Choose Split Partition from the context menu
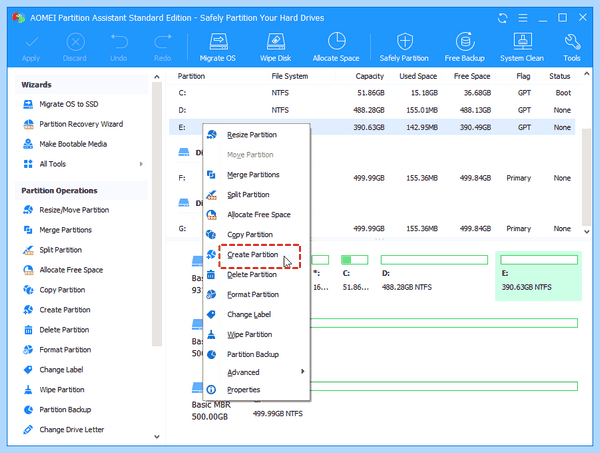The image size is (600, 453). point(256,194)
